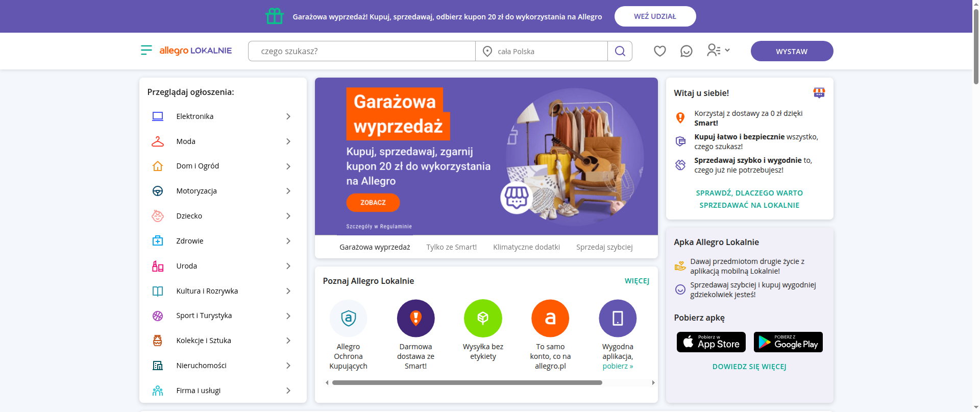
Task: Open the Google Play download badge
Action: pyautogui.click(x=788, y=342)
